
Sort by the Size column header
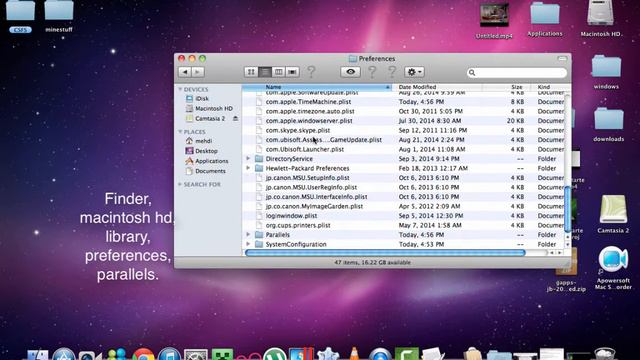pyautogui.click(x=507, y=87)
